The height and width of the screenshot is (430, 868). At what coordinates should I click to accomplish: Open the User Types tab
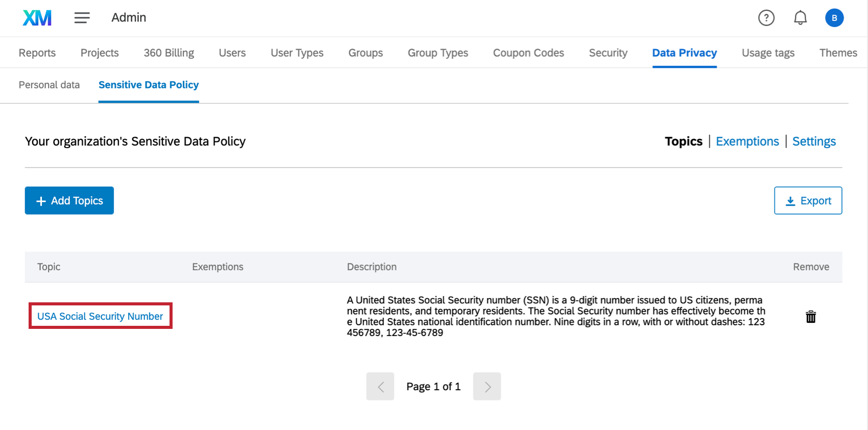(x=297, y=53)
